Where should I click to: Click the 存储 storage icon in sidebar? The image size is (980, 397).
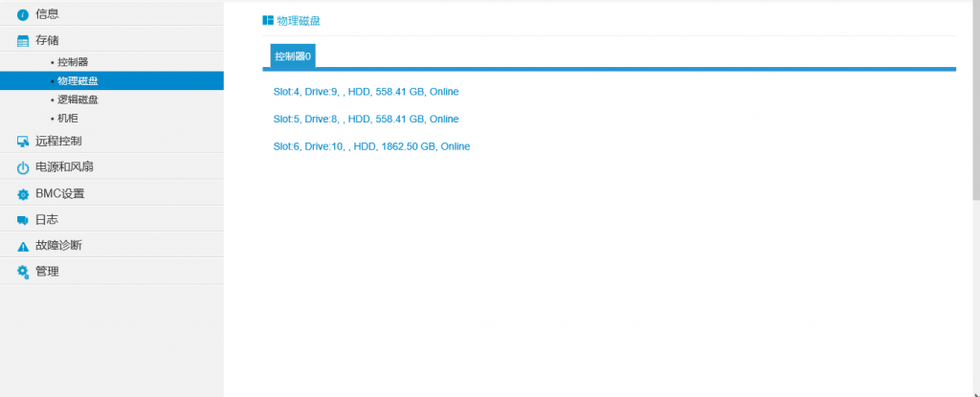click(x=23, y=40)
